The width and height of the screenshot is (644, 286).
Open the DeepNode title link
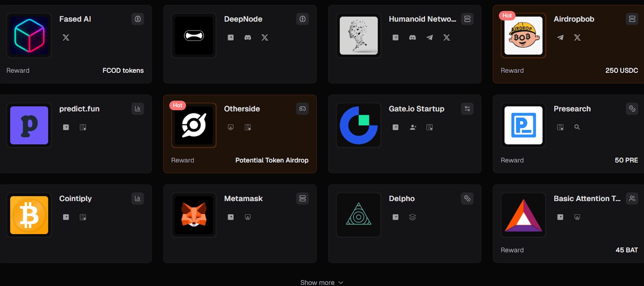tap(243, 19)
